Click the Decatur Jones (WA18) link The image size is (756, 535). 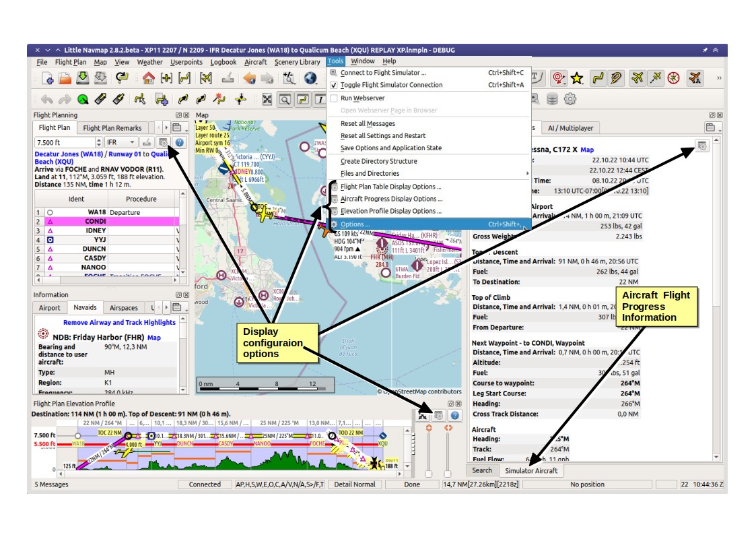(69, 154)
